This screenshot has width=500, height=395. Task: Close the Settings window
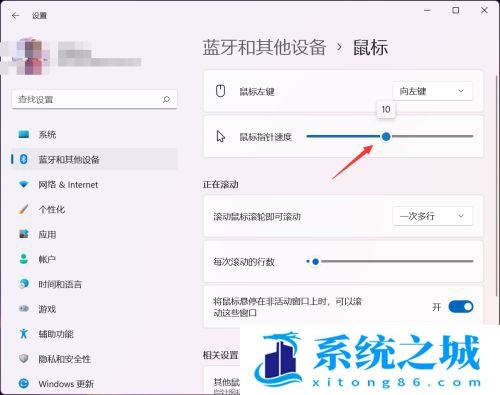point(484,11)
